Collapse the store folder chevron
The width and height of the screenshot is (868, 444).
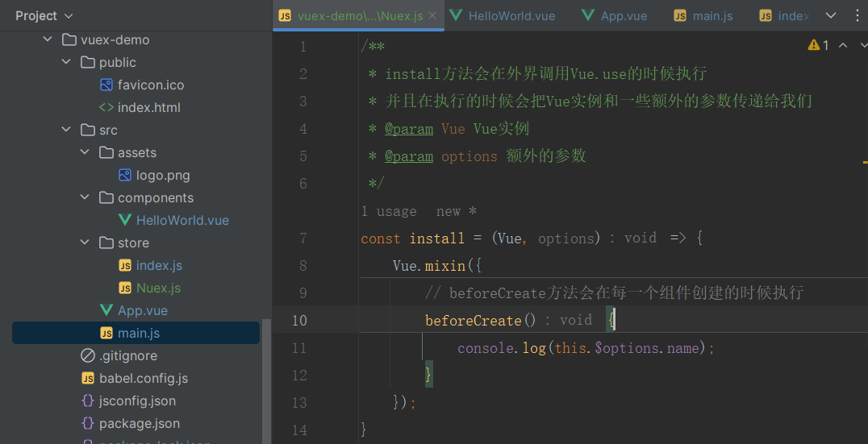86,243
